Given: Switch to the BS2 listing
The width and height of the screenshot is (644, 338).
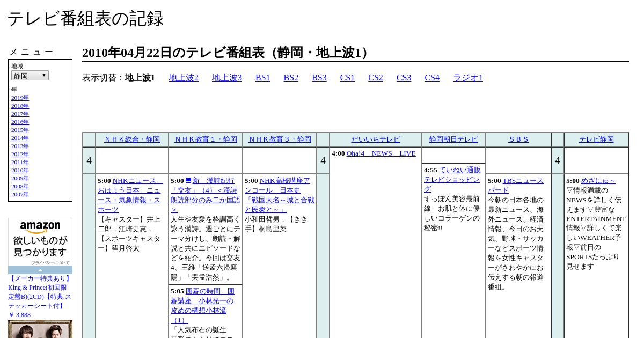Looking at the screenshot, I should (291, 78).
